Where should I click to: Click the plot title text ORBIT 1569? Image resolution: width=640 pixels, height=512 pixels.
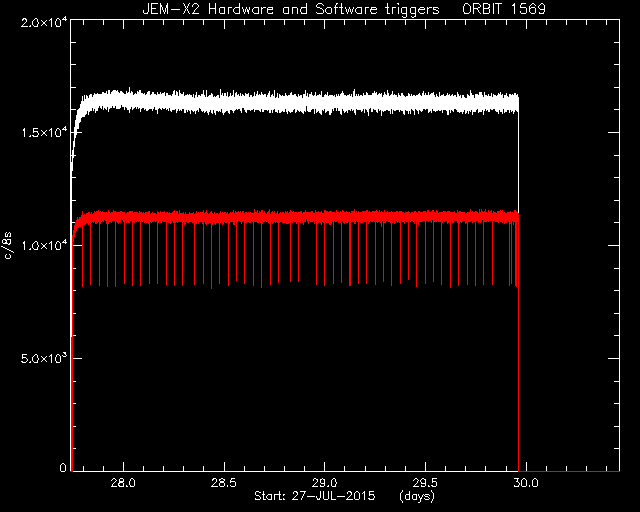tap(504, 9)
